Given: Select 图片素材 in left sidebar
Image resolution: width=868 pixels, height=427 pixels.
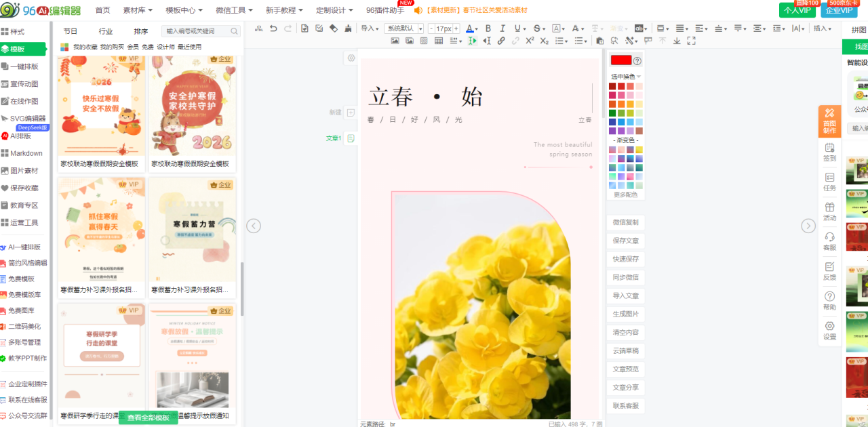Looking at the screenshot, I should pos(24,171).
